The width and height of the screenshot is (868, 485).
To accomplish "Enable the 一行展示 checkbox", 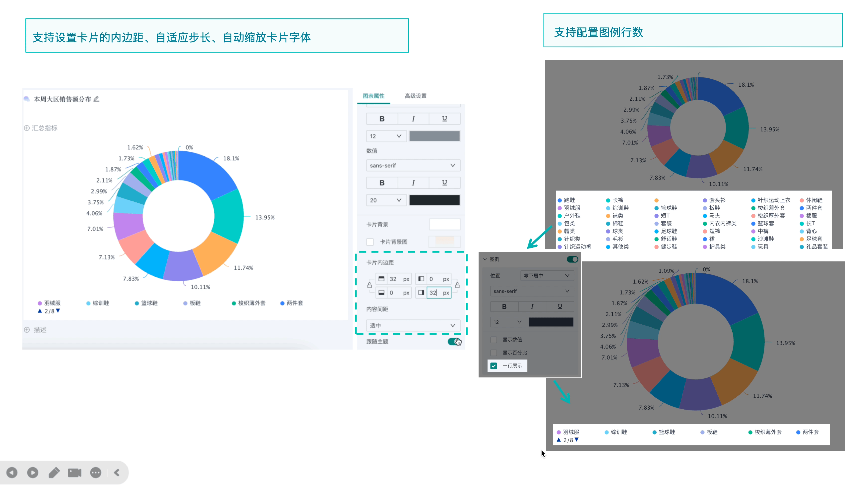I will (494, 365).
